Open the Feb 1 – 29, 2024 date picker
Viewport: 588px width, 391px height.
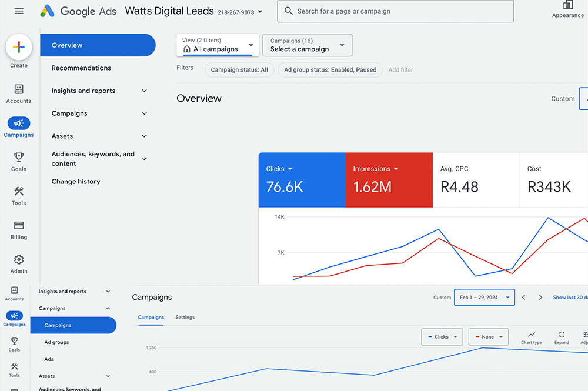click(484, 298)
